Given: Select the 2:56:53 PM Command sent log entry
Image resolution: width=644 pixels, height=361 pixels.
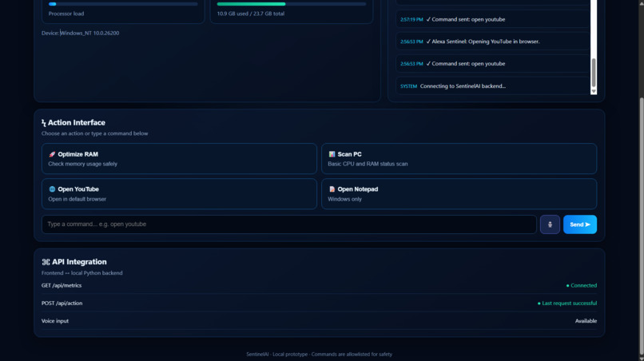Looking at the screenshot, I should coord(493,64).
